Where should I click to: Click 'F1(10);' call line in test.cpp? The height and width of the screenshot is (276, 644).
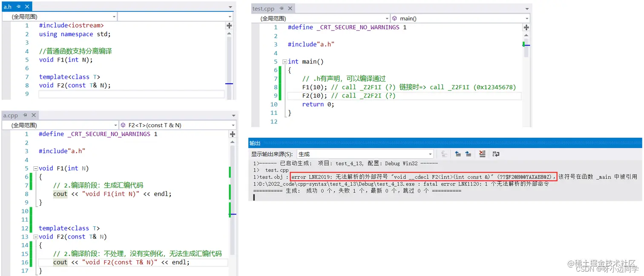[x=314, y=87]
